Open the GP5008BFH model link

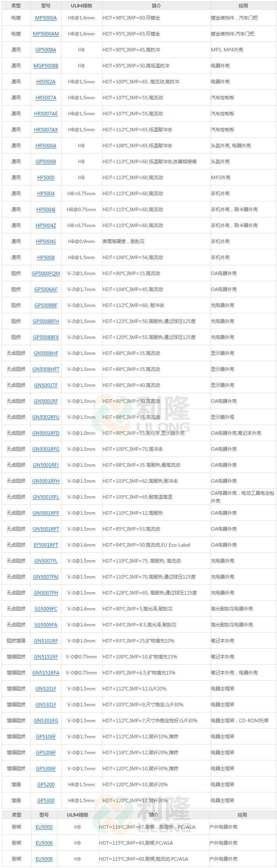[46, 321]
